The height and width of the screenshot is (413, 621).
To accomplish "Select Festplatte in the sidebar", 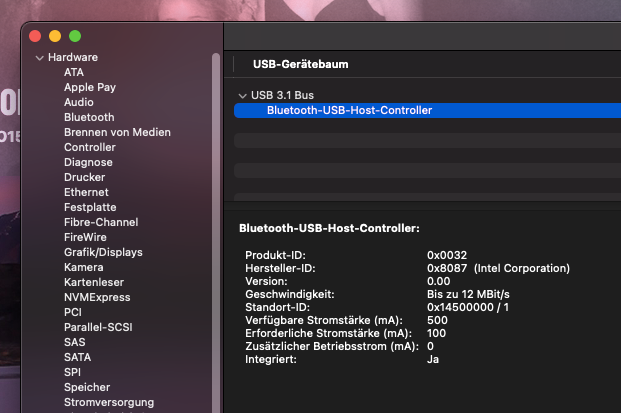I will 90,207.
